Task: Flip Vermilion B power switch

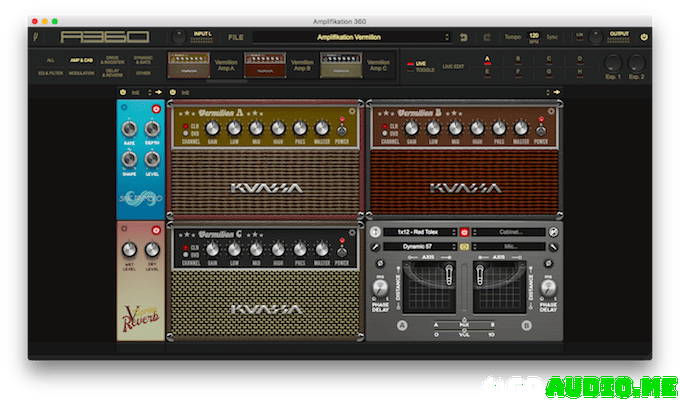Action: click(x=541, y=128)
